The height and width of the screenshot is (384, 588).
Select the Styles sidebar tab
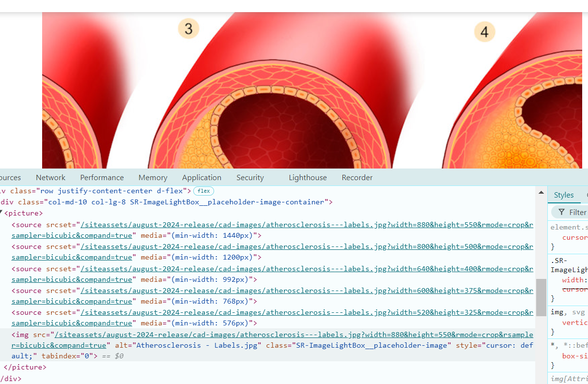[x=564, y=195]
